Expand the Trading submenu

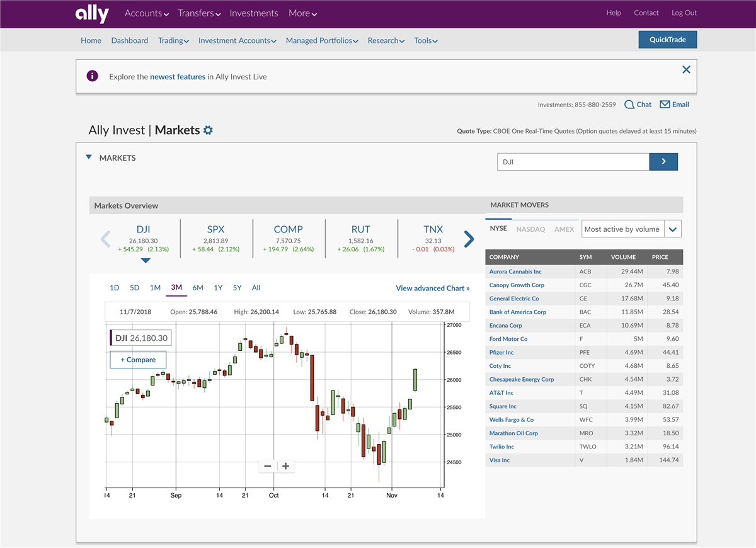point(173,40)
